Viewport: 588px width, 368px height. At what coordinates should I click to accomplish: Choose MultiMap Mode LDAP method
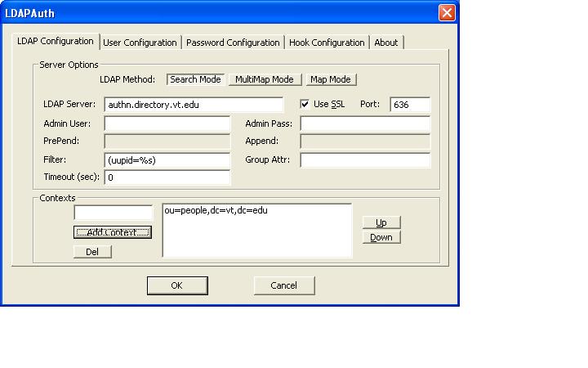[265, 79]
